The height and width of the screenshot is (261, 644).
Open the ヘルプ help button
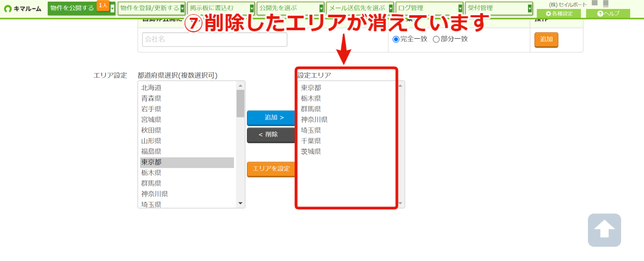tap(608, 14)
